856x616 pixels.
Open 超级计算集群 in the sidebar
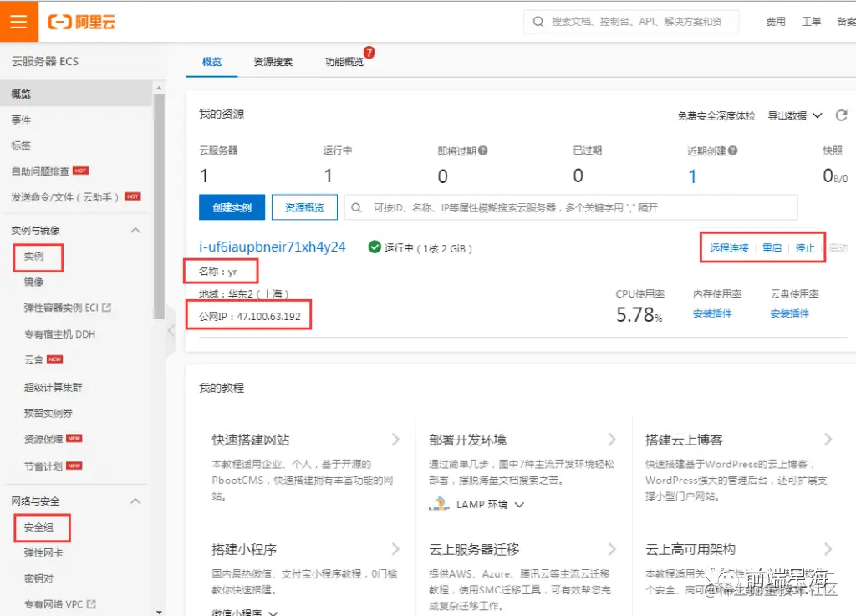(x=53, y=387)
